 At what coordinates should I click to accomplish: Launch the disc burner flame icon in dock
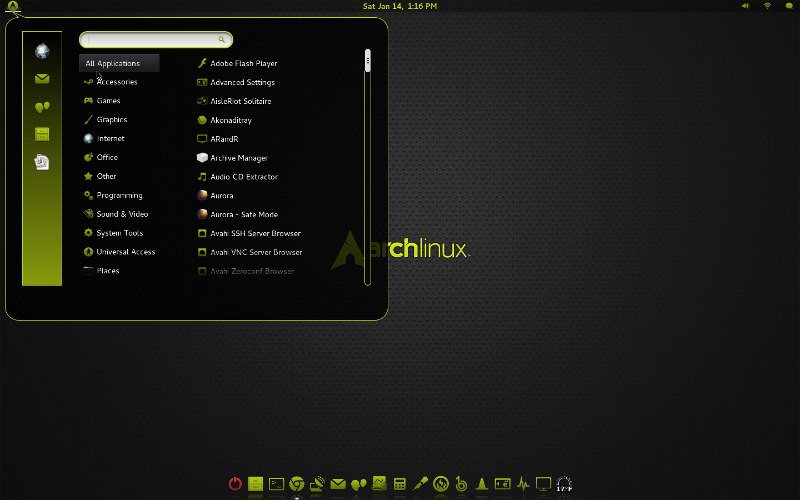coord(441,484)
